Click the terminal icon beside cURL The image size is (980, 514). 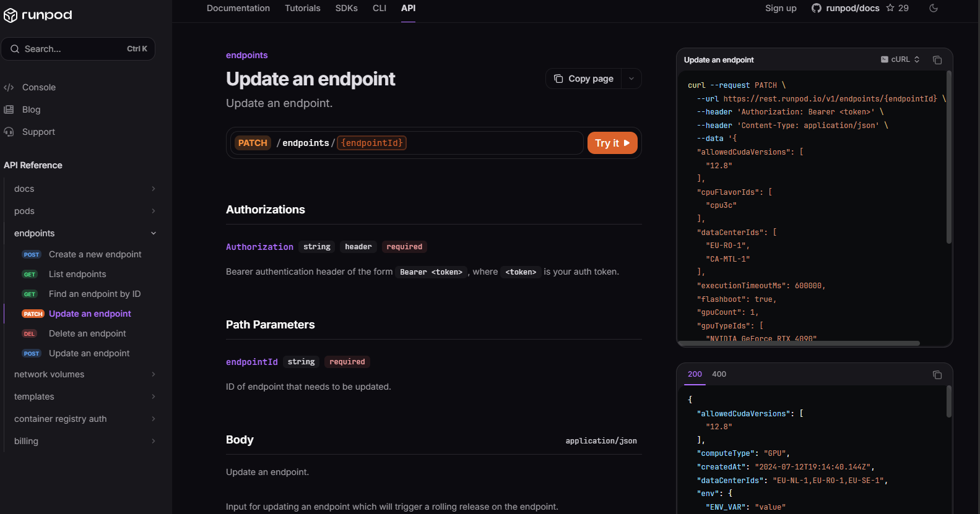885,59
